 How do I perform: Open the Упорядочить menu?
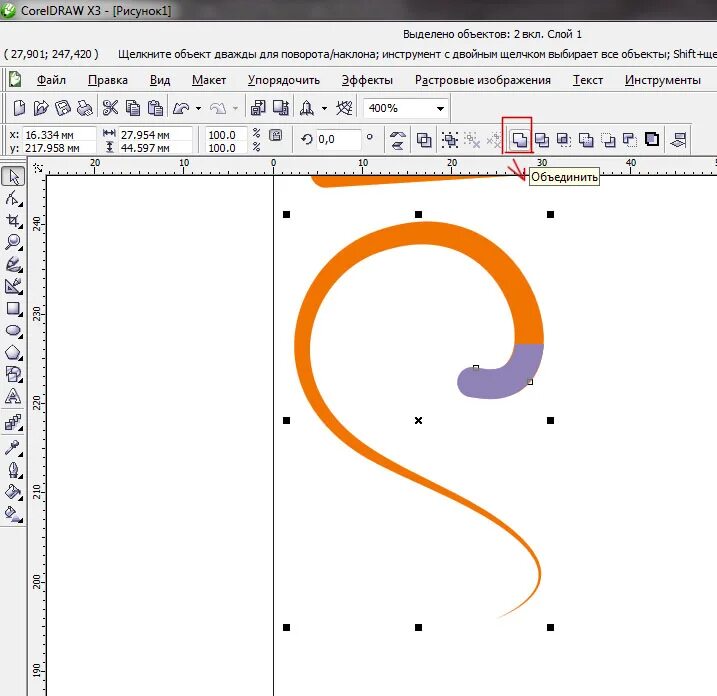click(284, 80)
